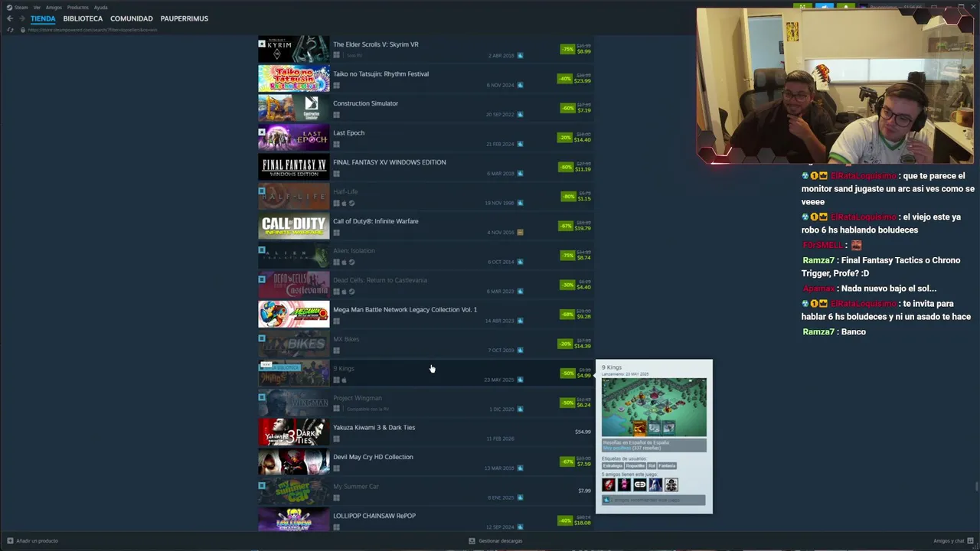Image resolution: width=980 pixels, height=551 pixels.
Task: Open the Amigos menu
Action: point(54,7)
